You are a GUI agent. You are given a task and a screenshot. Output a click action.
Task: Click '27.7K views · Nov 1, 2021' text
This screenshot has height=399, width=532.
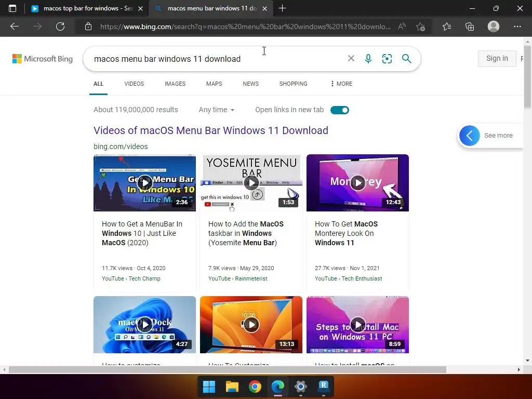click(347, 268)
